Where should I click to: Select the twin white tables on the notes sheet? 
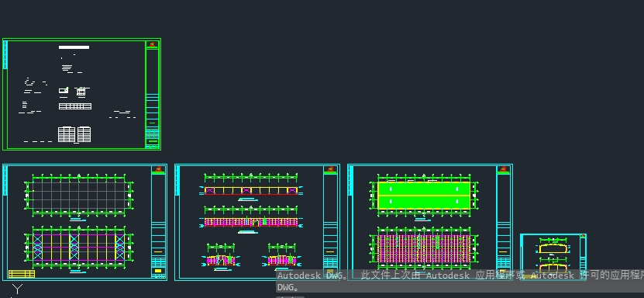click(x=74, y=134)
